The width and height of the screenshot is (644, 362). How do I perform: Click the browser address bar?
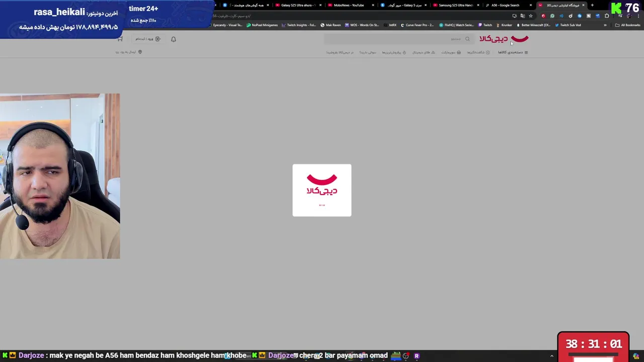362,16
